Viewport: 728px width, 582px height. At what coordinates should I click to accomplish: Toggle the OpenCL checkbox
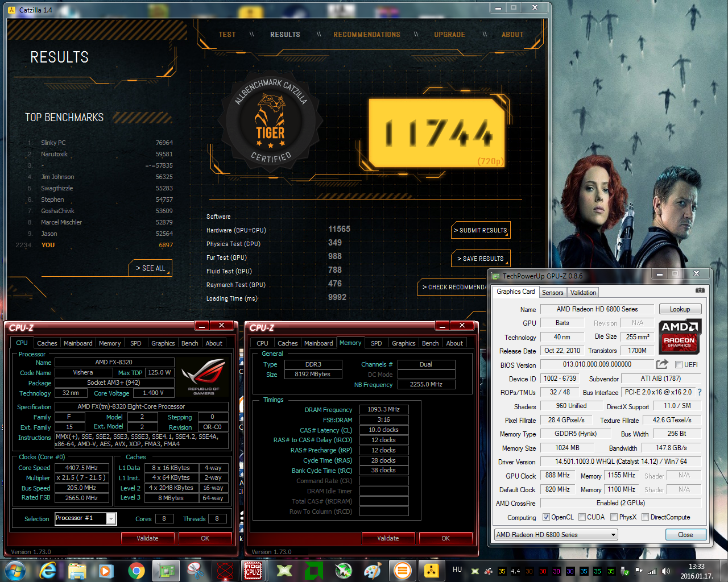pyautogui.click(x=546, y=517)
